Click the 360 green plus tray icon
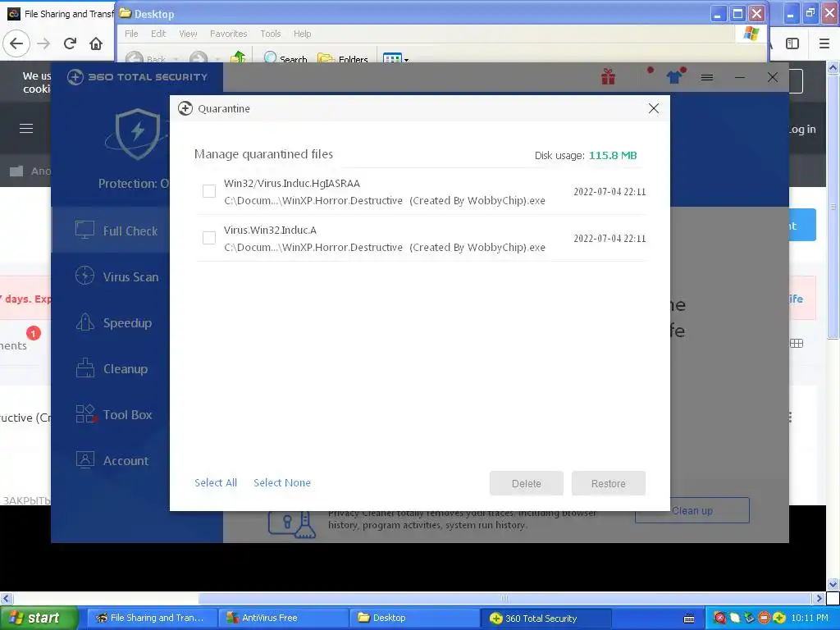840x630 pixels. [779, 618]
